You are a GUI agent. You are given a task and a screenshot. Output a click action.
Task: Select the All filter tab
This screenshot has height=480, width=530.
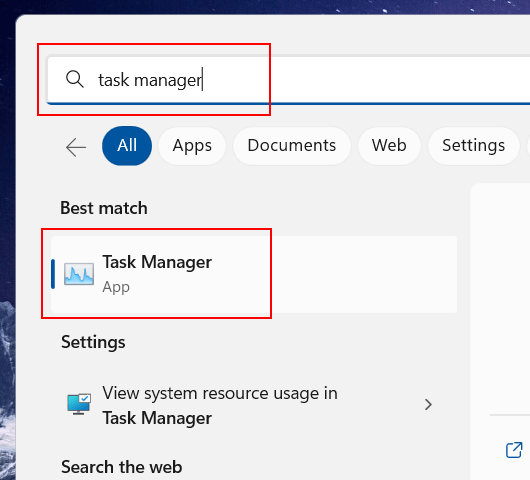tap(127, 146)
